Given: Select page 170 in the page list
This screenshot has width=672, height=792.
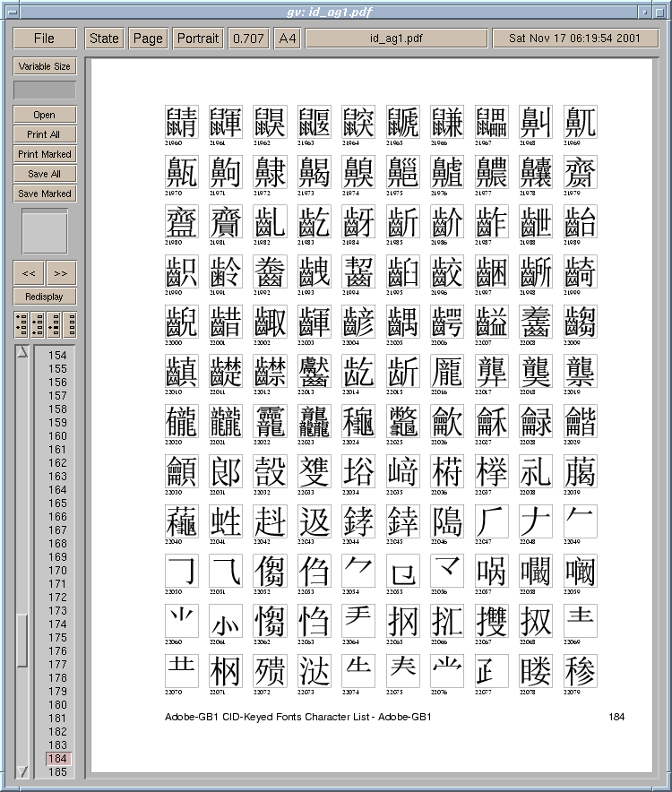Looking at the screenshot, I should click(x=57, y=570).
